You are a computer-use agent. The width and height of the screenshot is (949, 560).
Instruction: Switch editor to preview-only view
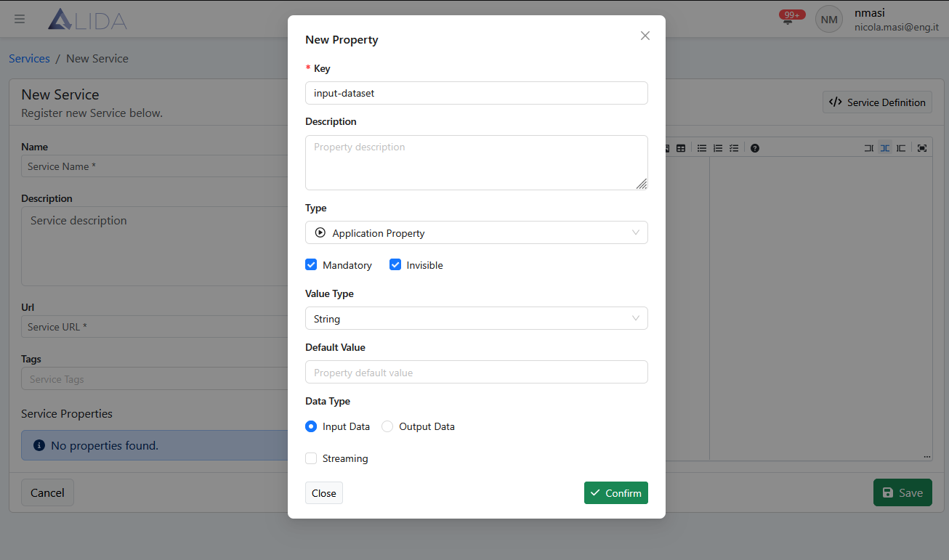coord(900,148)
